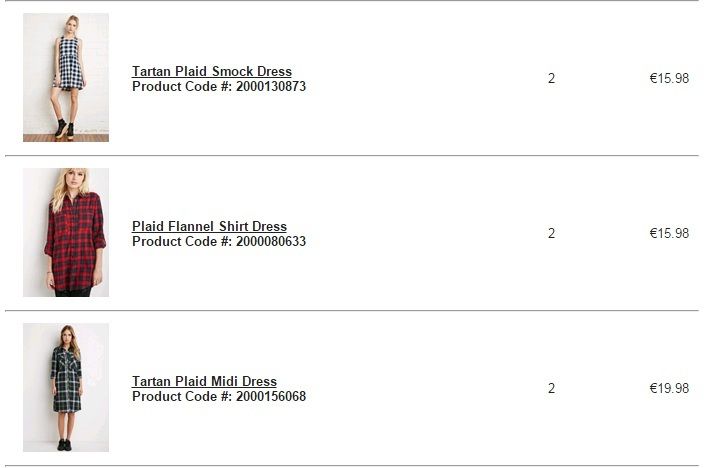
Task: Visit the Tartan Plaid Midi Dress link
Action: (x=204, y=381)
